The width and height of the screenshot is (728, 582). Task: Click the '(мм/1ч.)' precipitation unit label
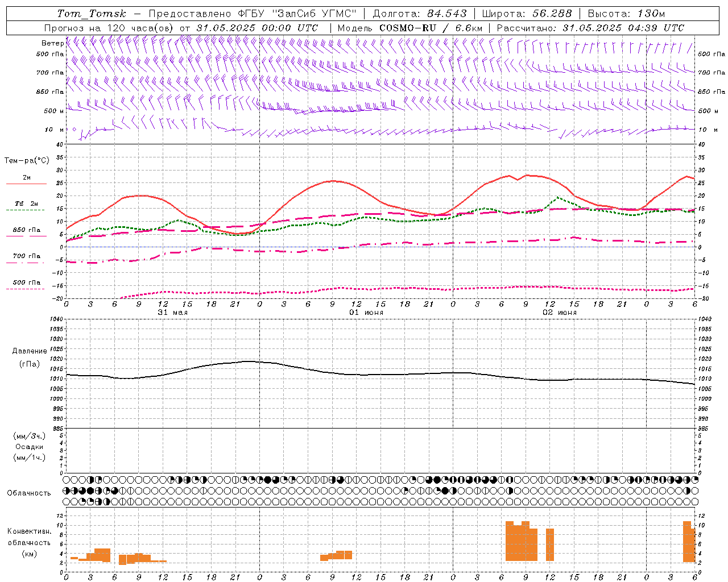(30, 458)
